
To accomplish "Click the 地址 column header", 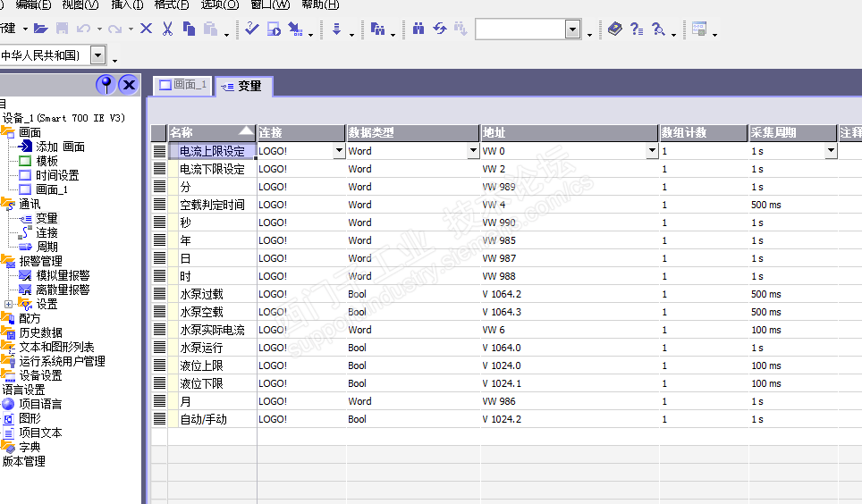I will pos(570,132).
